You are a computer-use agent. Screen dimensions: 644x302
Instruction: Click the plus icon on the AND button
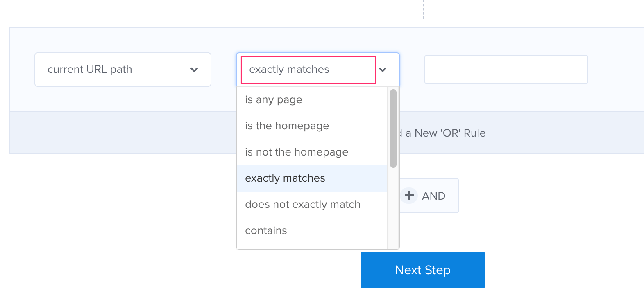tap(409, 196)
